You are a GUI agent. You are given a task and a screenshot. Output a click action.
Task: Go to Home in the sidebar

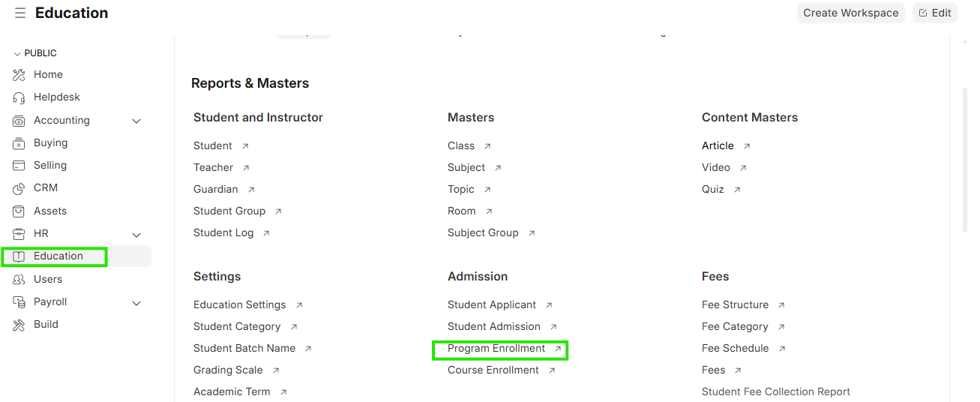point(48,75)
